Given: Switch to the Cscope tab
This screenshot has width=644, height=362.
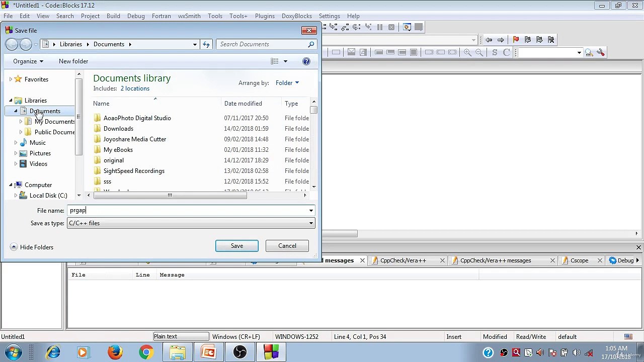Looking at the screenshot, I should 579,260.
